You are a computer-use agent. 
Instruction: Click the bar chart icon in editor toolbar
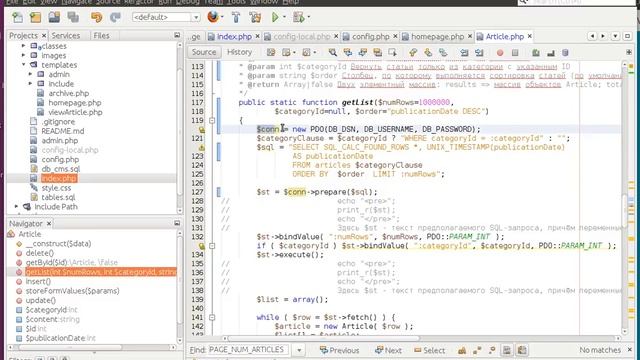pyautogui.click(x=551, y=52)
